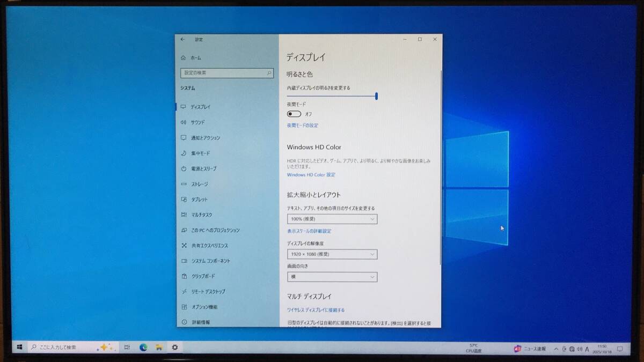Open Task View on the taskbar
The height and width of the screenshot is (362, 644).
pyautogui.click(x=127, y=347)
